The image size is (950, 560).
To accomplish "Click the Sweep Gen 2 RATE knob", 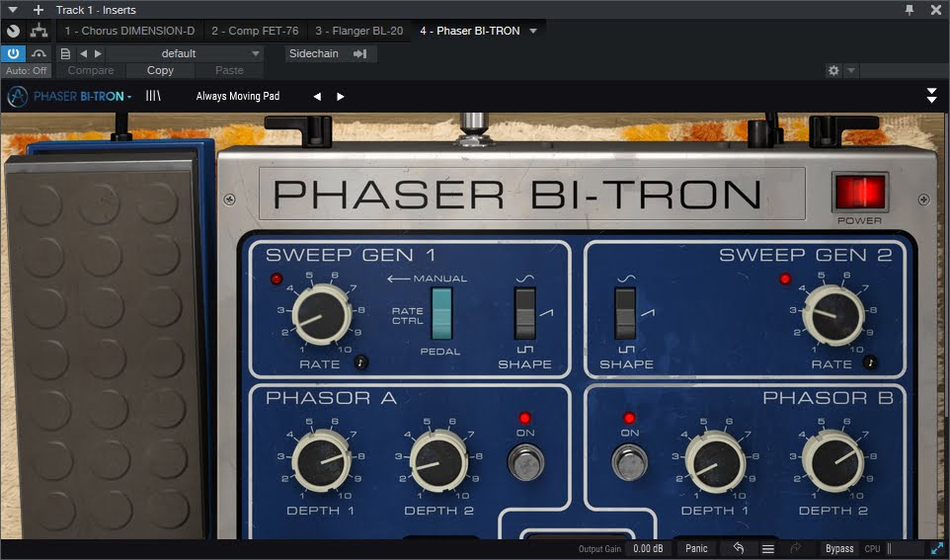I will click(833, 315).
